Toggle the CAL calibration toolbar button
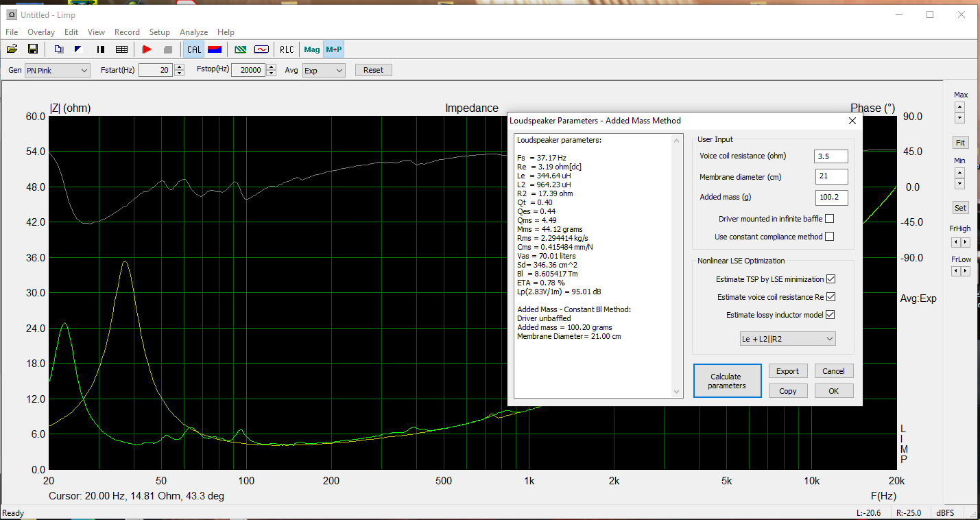 (x=194, y=49)
